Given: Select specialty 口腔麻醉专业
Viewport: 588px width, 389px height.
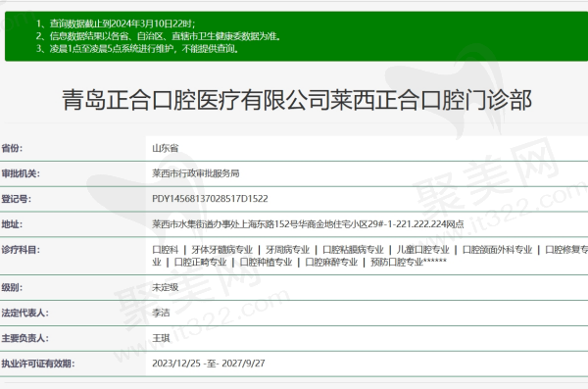Looking at the screenshot, I should coord(331,263).
